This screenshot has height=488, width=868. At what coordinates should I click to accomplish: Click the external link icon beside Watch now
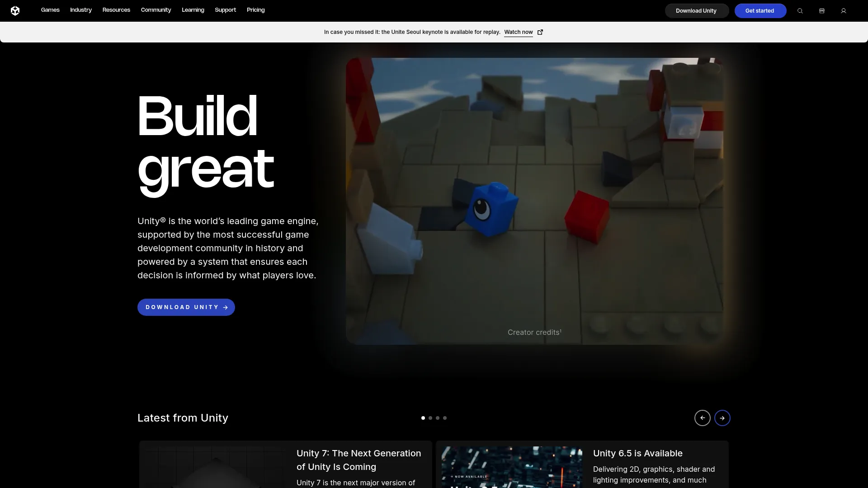(x=540, y=32)
